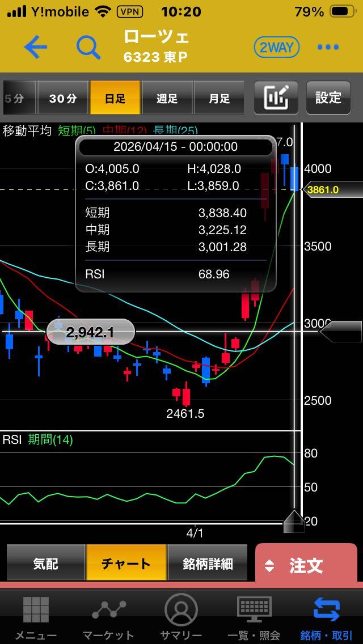This screenshot has width=363, height=644.
Task: Open 一覧・照会 in bottom bar
Action: pos(254,616)
